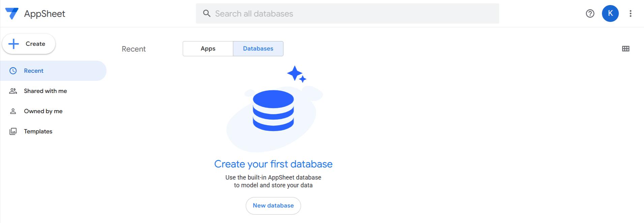This screenshot has height=223, width=644.
Task: Switch to grid view layout icon
Action: [x=626, y=49]
